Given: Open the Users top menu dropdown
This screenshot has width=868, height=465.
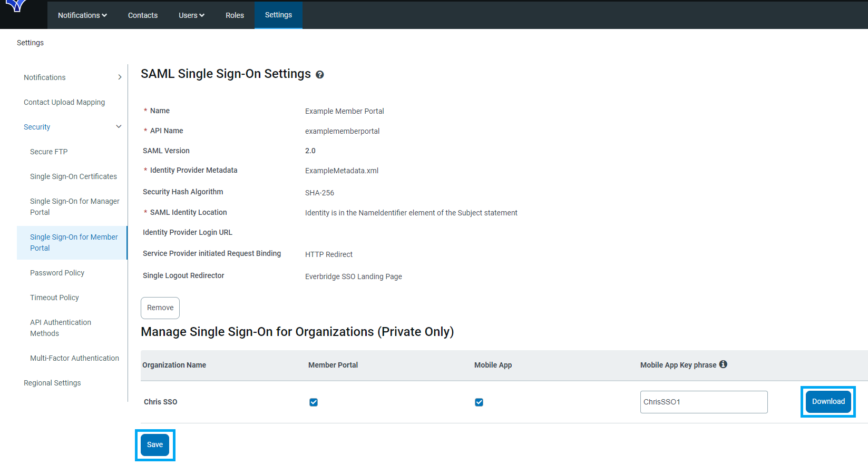Looking at the screenshot, I should (x=191, y=15).
